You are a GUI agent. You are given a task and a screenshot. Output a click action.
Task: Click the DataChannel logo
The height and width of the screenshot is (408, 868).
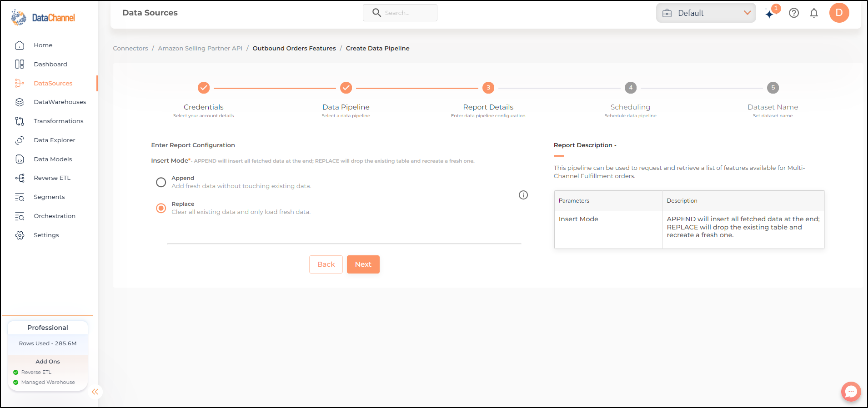click(43, 17)
